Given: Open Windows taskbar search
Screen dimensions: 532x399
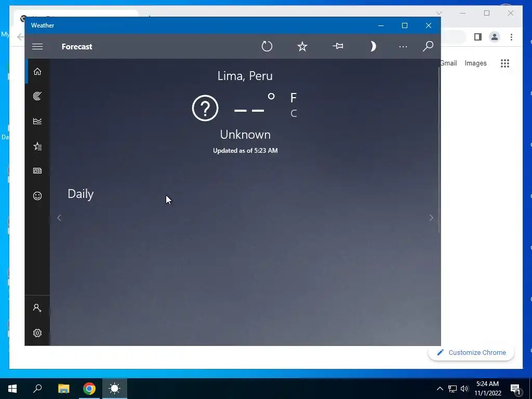Looking at the screenshot, I should [x=37, y=389].
